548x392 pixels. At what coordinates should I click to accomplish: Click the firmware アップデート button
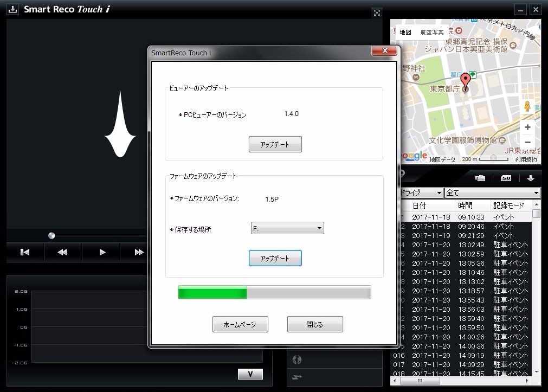[x=275, y=258]
